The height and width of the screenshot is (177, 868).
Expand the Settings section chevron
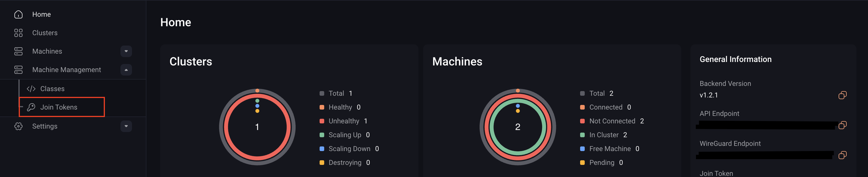click(126, 126)
